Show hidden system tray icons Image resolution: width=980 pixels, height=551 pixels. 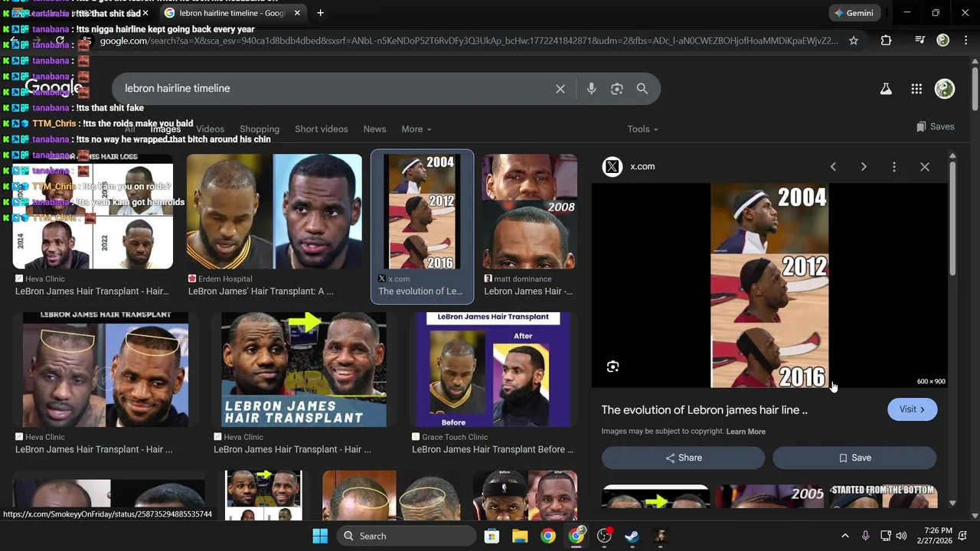pos(844,536)
